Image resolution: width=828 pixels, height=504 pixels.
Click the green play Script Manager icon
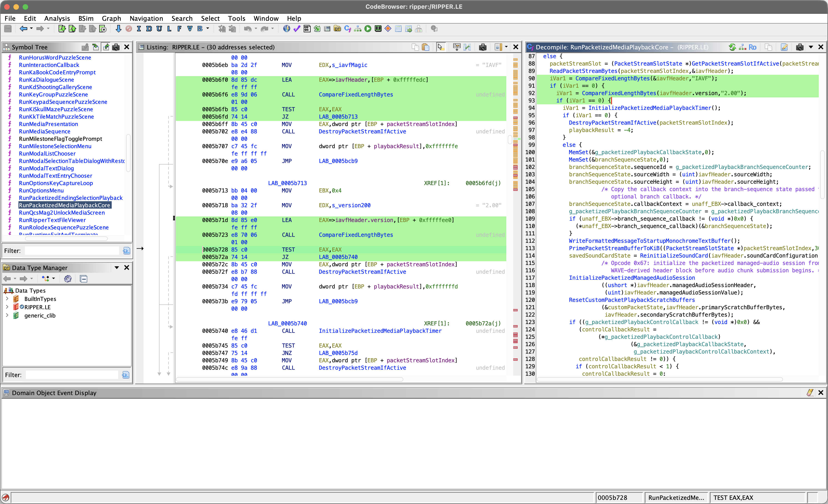coord(368,29)
